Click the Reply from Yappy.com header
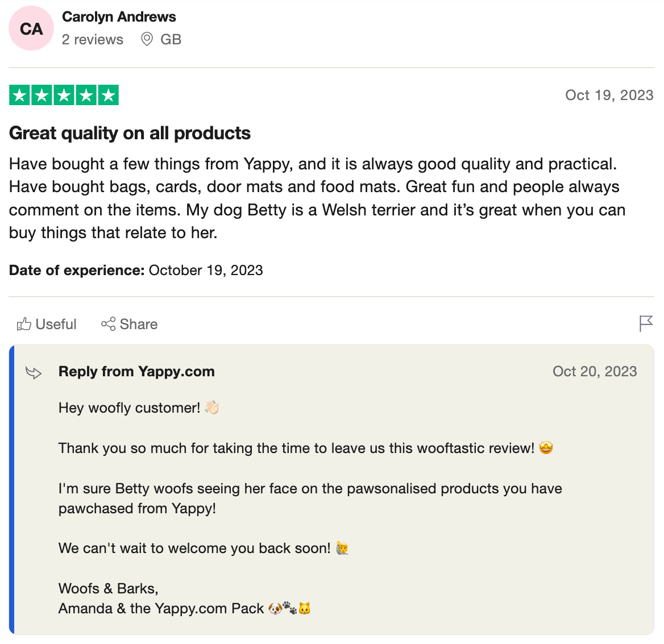Image resolution: width=664 pixels, height=644 pixels. [136, 371]
